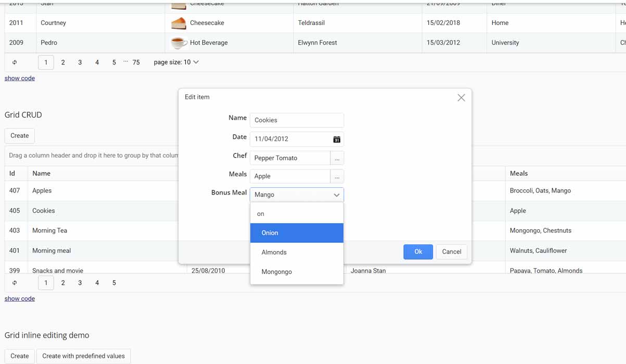Jump to page 75 in the pager

tap(136, 62)
